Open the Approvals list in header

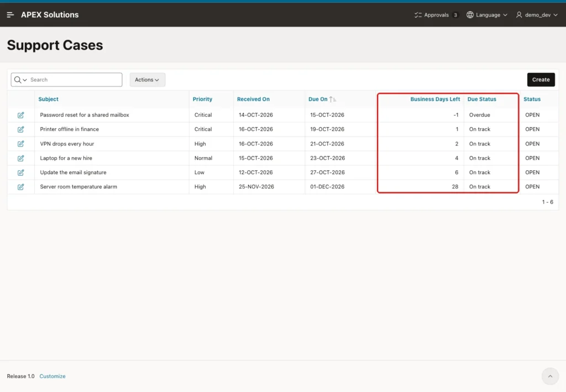(437, 15)
